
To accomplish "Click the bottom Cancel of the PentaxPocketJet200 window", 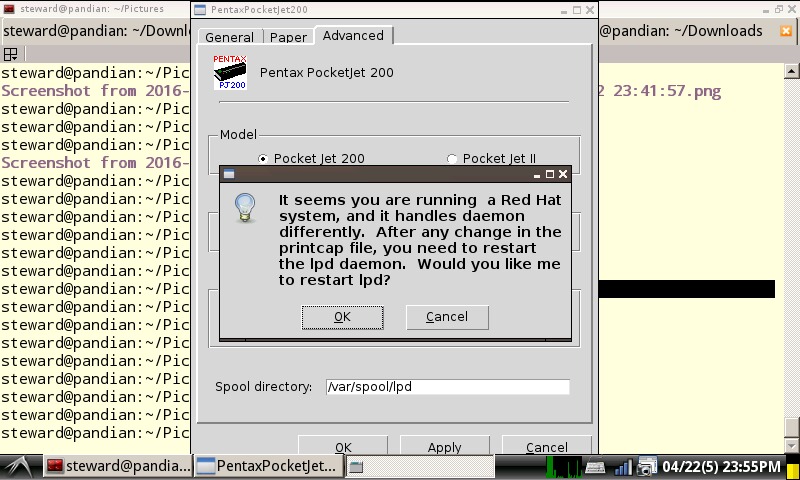I will coord(546,447).
